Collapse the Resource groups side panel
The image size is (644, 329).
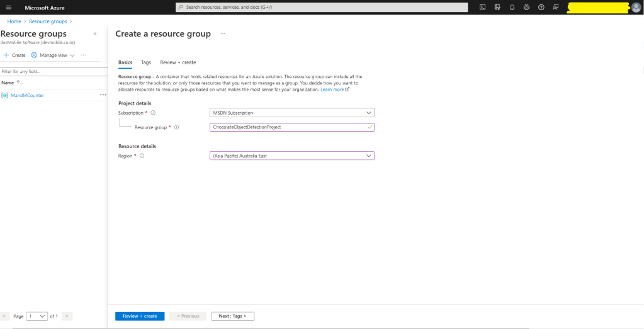(x=95, y=33)
